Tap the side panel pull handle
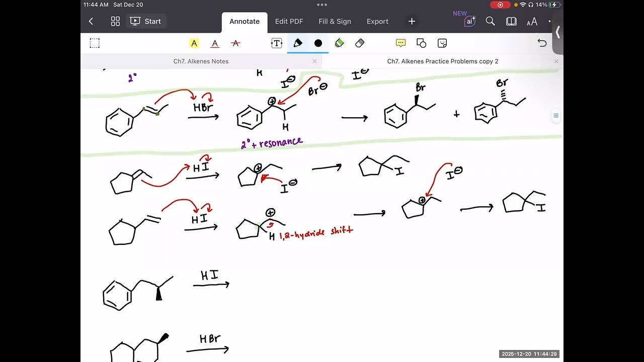 pyautogui.click(x=557, y=32)
